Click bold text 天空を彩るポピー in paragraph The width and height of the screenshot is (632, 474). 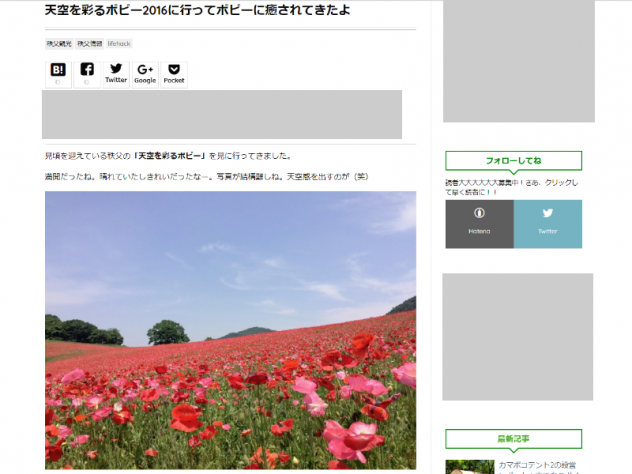click(x=169, y=156)
